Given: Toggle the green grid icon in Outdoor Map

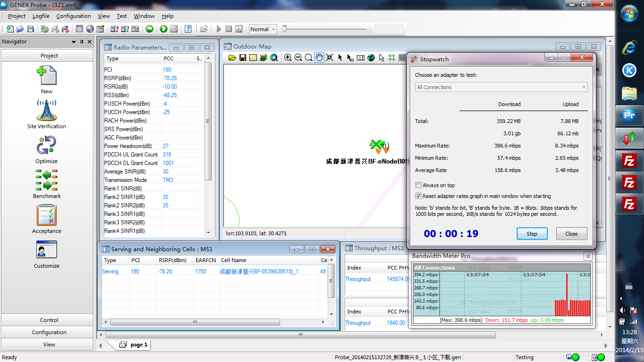Looking at the screenshot, I should 392,58.
